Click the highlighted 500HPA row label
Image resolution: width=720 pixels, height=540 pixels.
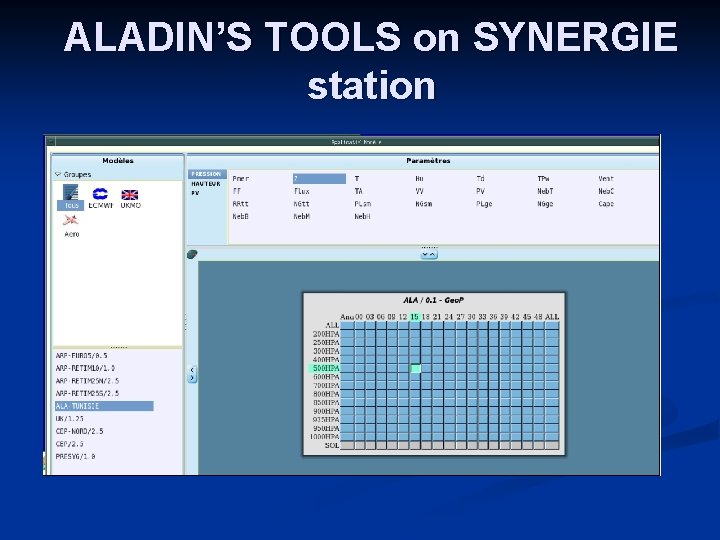click(324, 368)
